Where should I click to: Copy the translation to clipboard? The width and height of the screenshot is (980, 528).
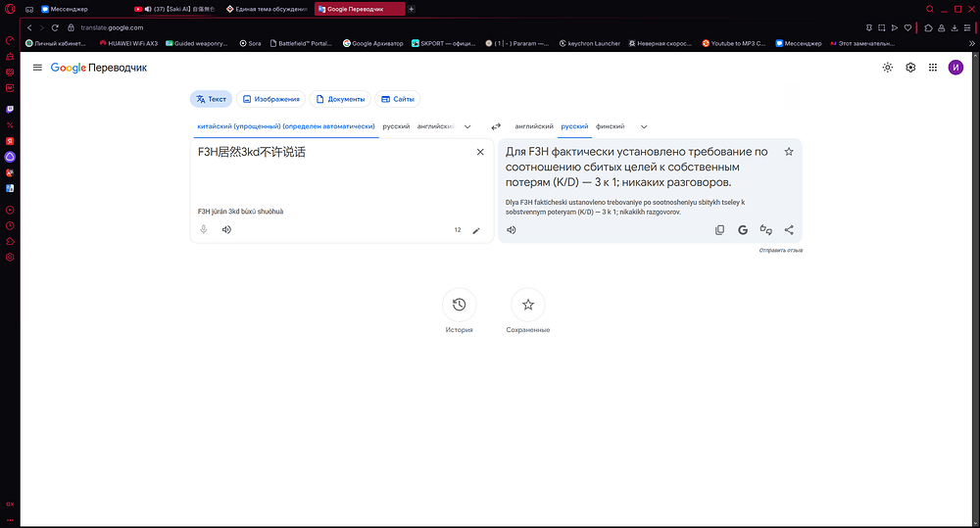pos(719,230)
